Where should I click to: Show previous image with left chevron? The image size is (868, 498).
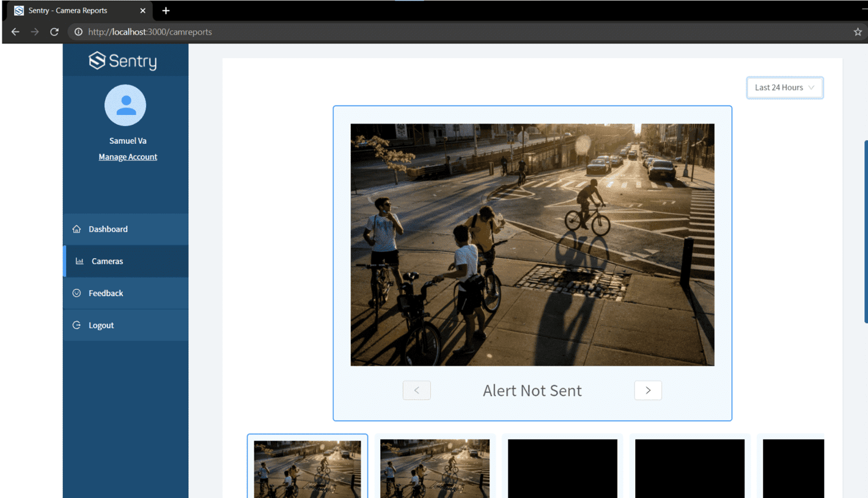point(416,390)
